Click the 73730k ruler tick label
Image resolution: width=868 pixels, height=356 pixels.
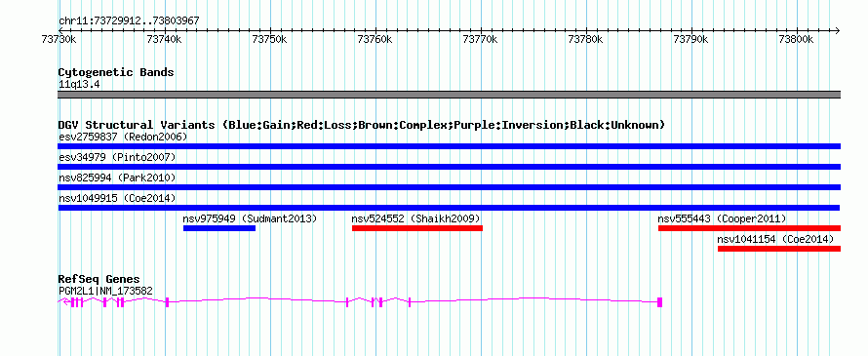tap(59, 40)
